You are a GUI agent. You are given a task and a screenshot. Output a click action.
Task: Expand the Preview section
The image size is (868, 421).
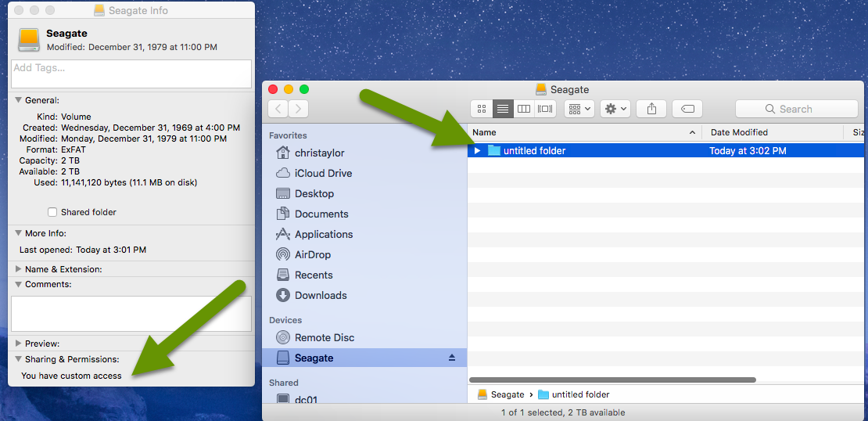point(18,344)
